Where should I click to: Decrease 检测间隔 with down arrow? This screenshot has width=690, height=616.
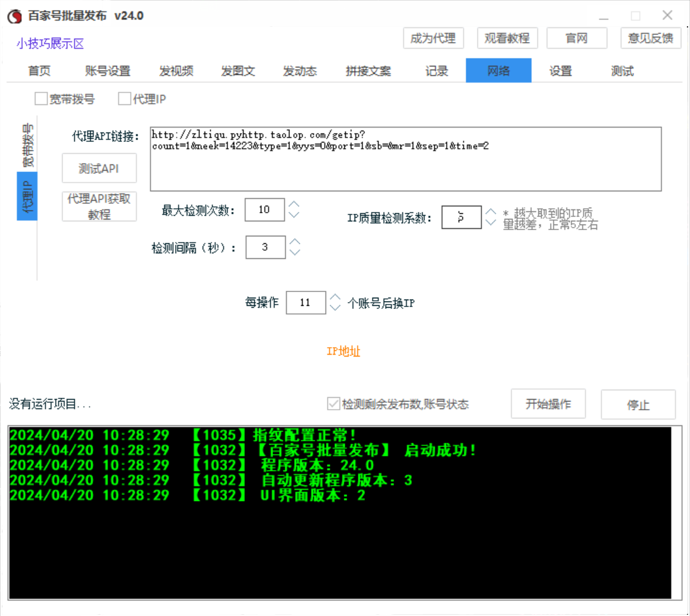click(x=295, y=252)
